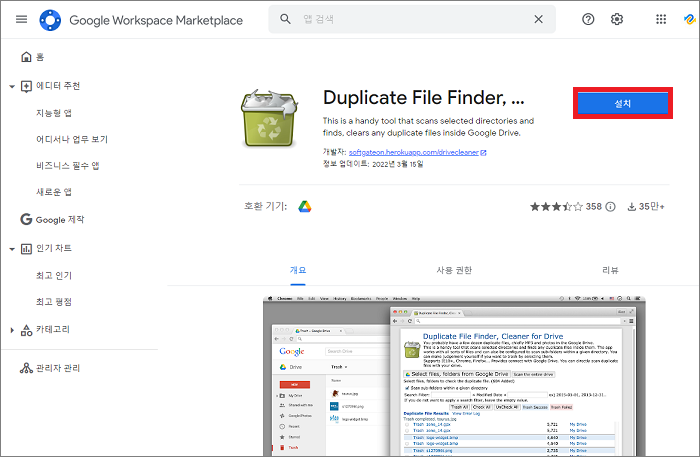This screenshot has height=457, width=700.
Task: Open the settings gear icon
Action: click(617, 19)
